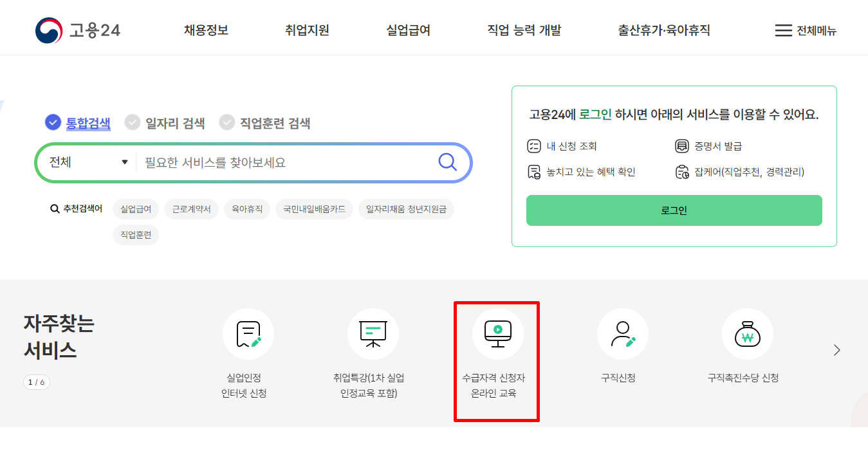Click the 잡케어(직업추천, 경력관리) icon
Screen dimensions: 868x453
(681, 172)
